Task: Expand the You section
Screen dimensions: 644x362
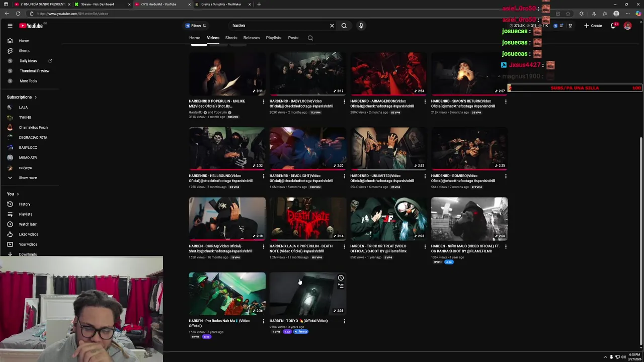Action: click(13, 194)
